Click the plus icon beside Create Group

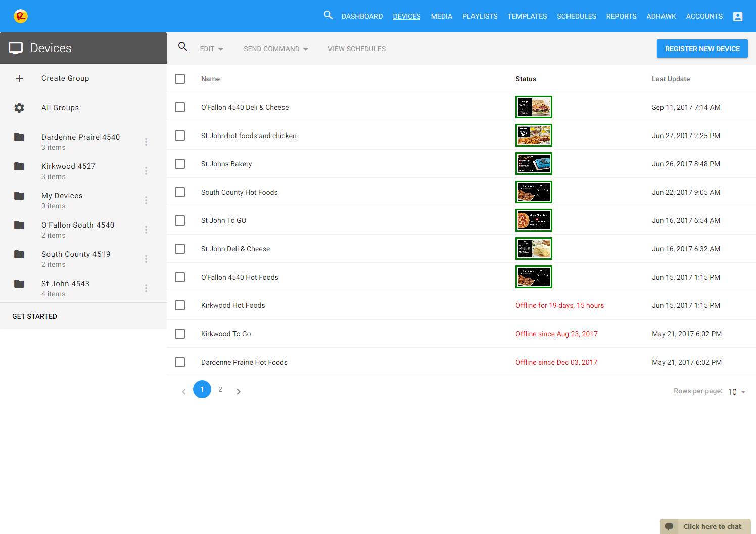(19, 78)
